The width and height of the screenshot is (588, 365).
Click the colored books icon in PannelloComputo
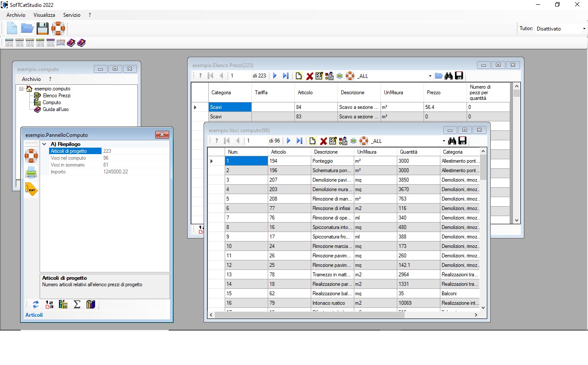coord(90,304)
